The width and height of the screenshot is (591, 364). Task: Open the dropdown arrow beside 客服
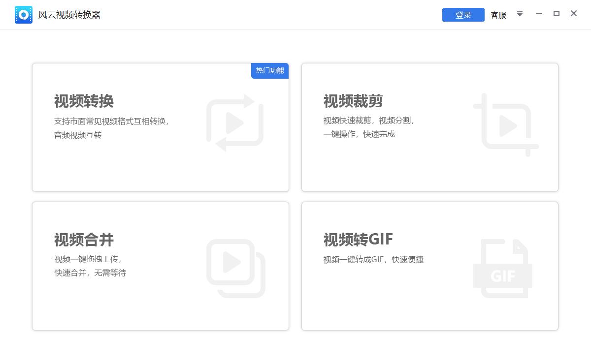pyautogui.click(x=520, y=14)
